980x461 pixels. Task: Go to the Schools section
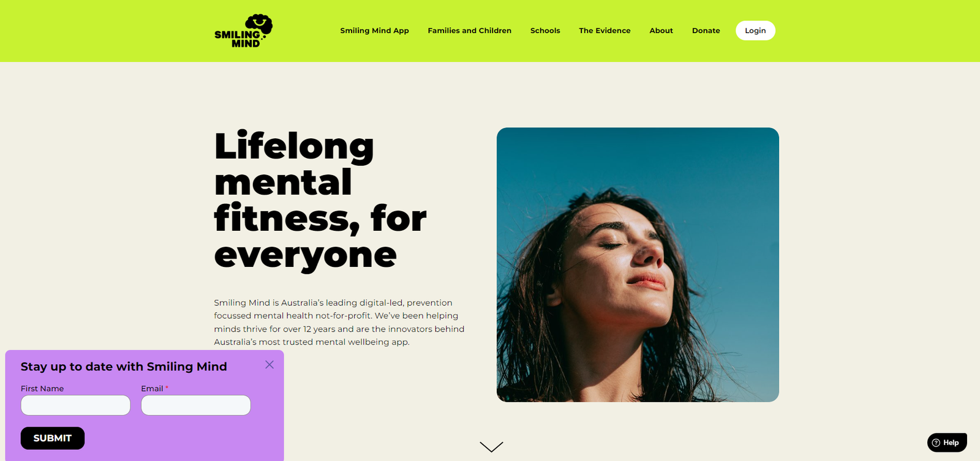(545, 31)
